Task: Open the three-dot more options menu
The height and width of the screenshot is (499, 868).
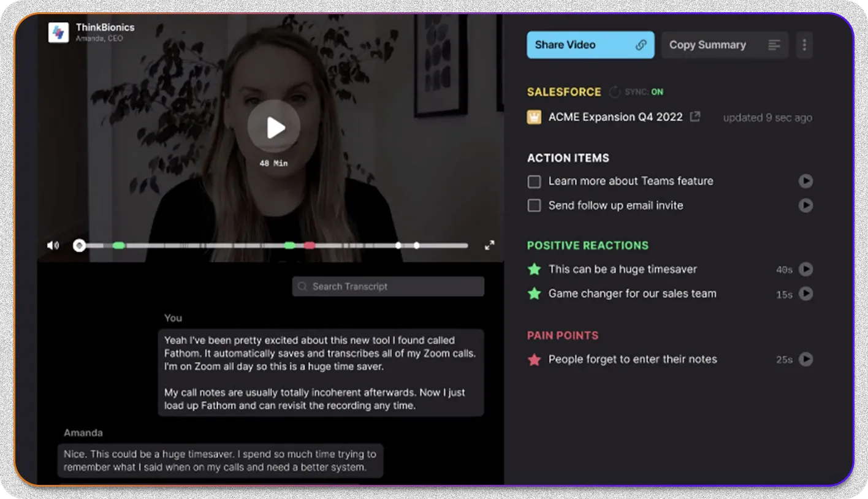Action: coord(804,45)
